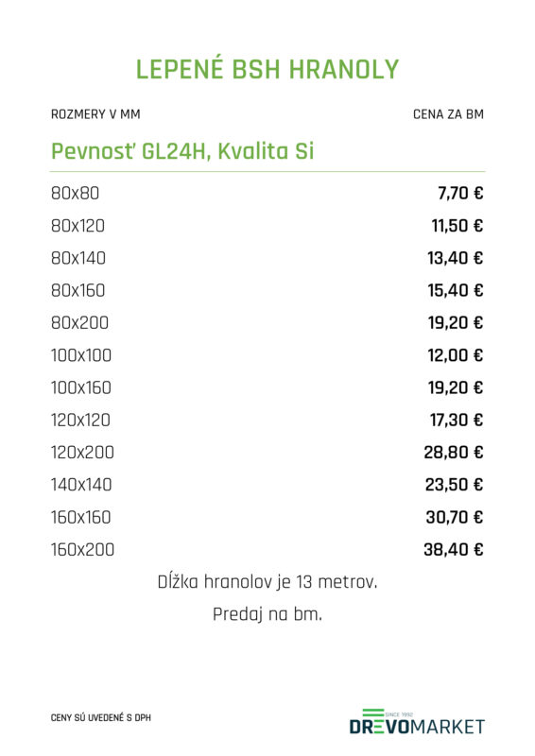Select the 80x140 dimension entry
Screen dimensions: 535x756
tap(78, 258)
